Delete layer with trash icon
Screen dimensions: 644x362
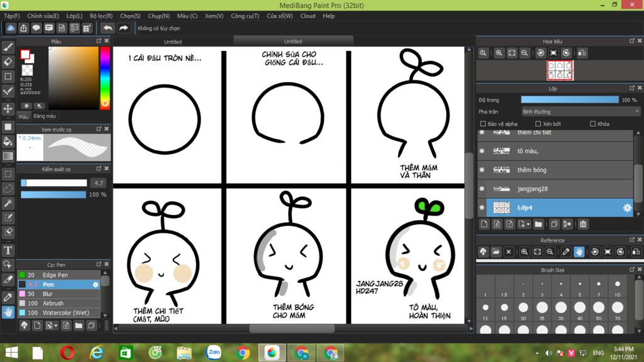click(x=583, y=224)
